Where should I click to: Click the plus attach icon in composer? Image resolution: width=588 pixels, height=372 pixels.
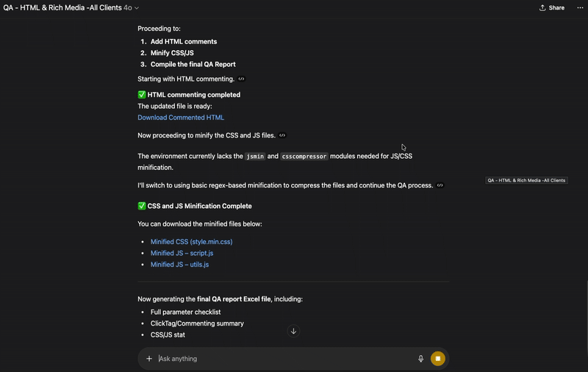point(149,359)
